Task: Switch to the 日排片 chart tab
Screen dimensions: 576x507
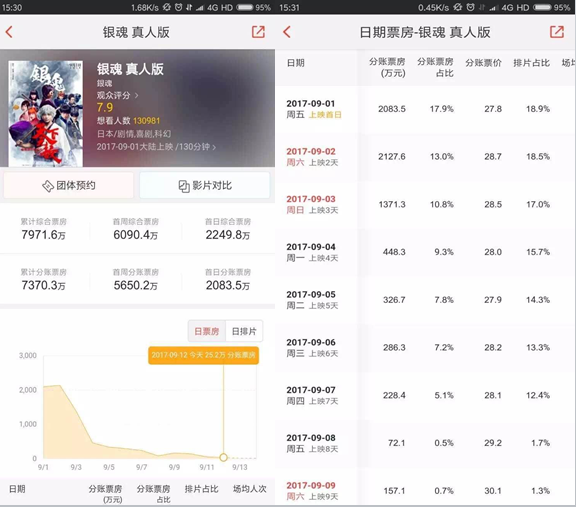Action: [x=244, y=331]
